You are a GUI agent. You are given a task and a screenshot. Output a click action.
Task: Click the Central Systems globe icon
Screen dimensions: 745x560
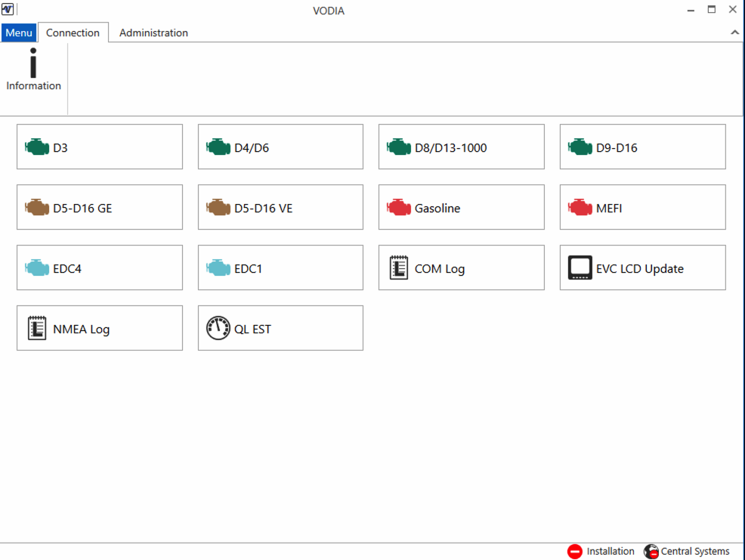tap(651, 552)
